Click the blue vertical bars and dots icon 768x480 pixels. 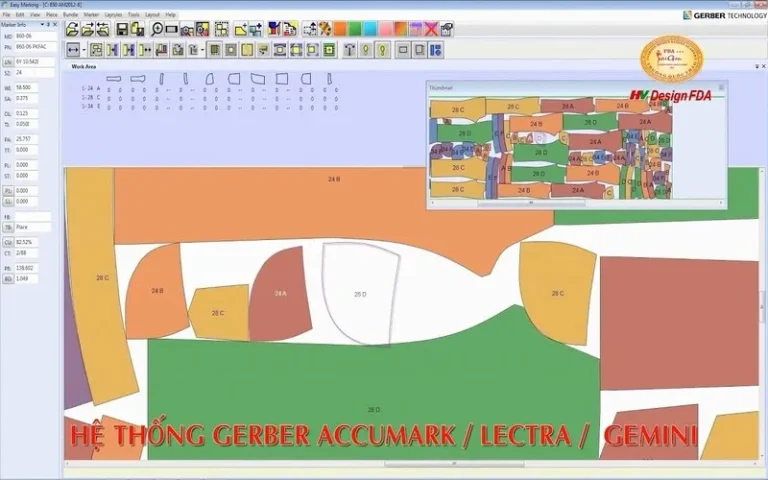coord(435,50)
